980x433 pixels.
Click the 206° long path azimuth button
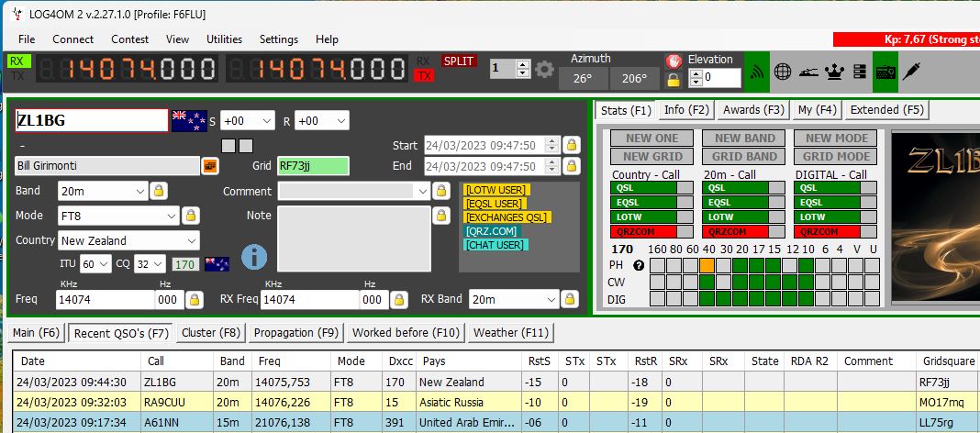pyautogui.click(x=634, y=79)
